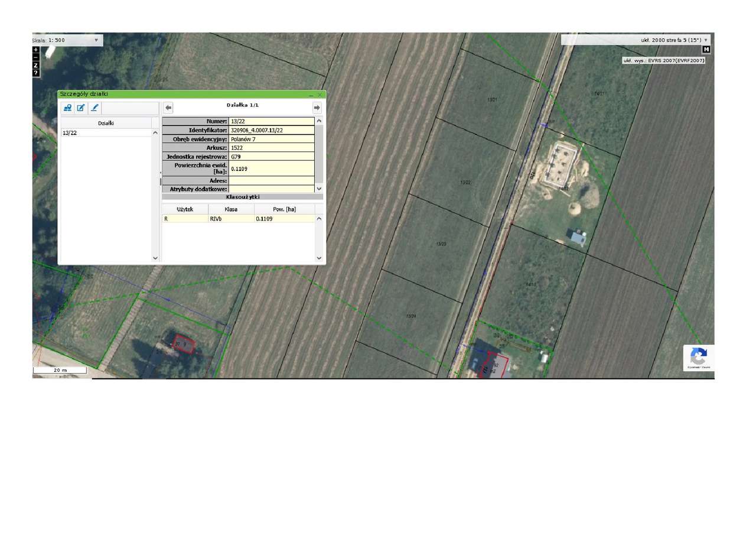Click the edit note icon in parcel toolbar
This screenshot has height=535, width=756.
[81, 108]
